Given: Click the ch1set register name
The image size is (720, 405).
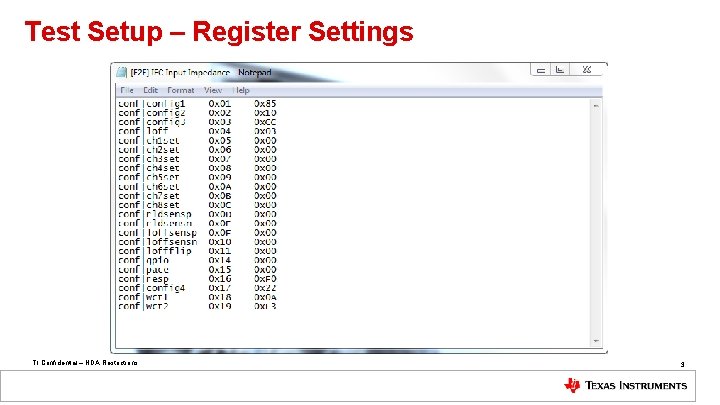Looking at the screenshot, I should click(163, 141).
